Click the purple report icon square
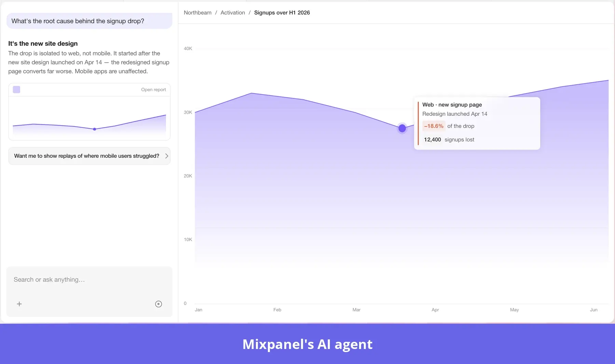 pos(16,89)
